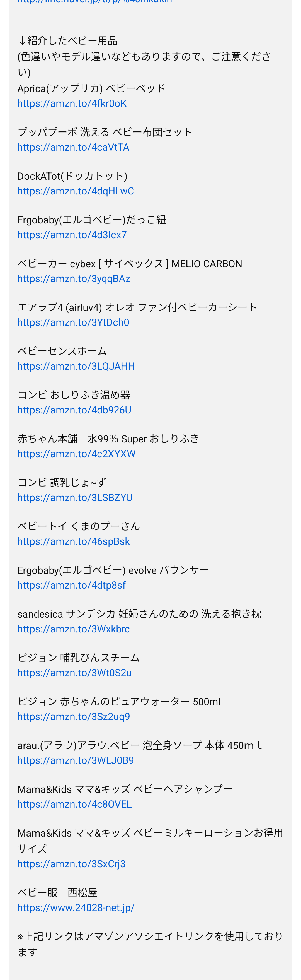The width and height of the screenshot is (301, 980).
Task: Click the Combi wipe warmer link amzn.to/4db926U
Action: click(74, 410)
